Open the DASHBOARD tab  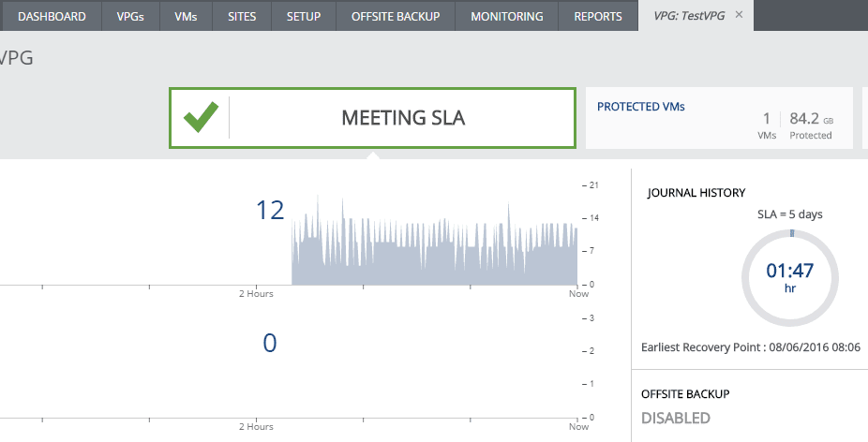(x=52, y=16)
